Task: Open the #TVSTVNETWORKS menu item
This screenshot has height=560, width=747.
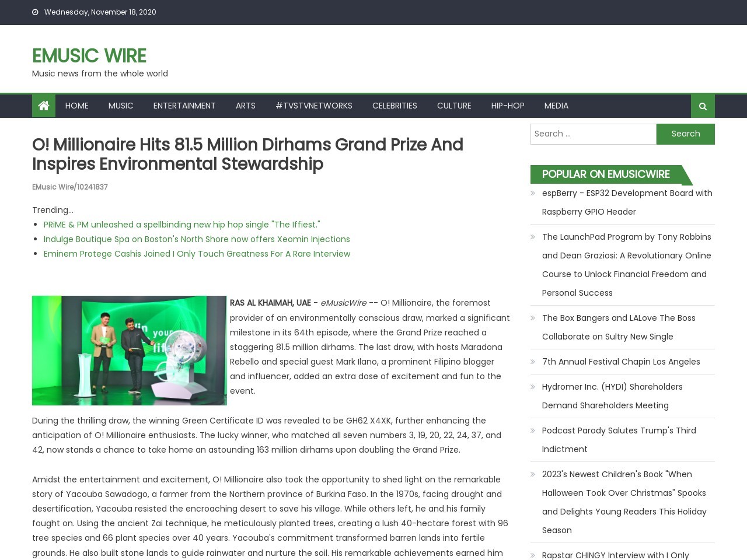Action: coord(313,106)
